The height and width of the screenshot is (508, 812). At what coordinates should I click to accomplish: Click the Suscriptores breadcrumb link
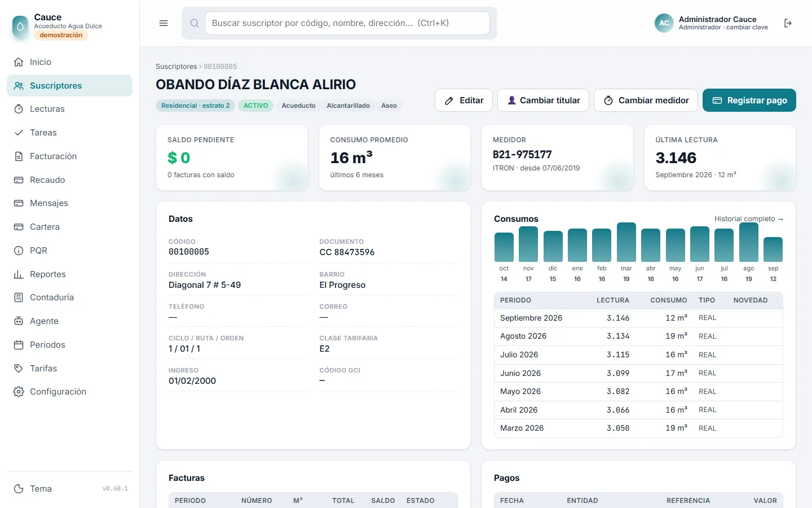tap(176, 67)
